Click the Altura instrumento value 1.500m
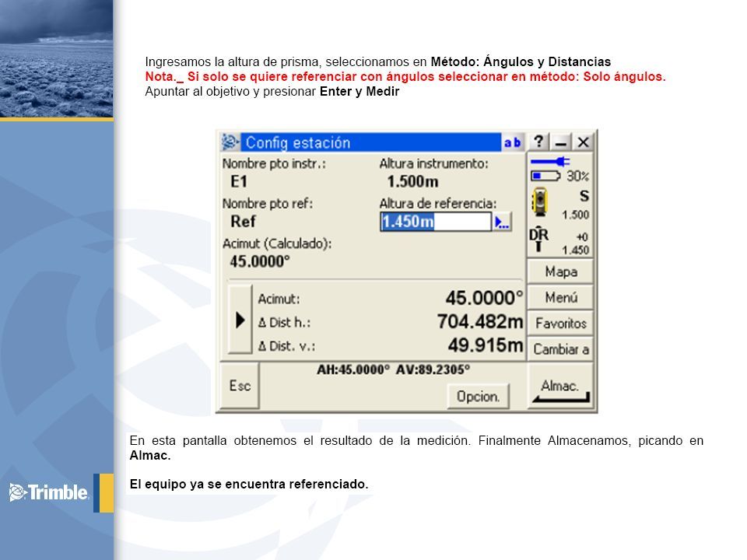 (x=412, y=181)
